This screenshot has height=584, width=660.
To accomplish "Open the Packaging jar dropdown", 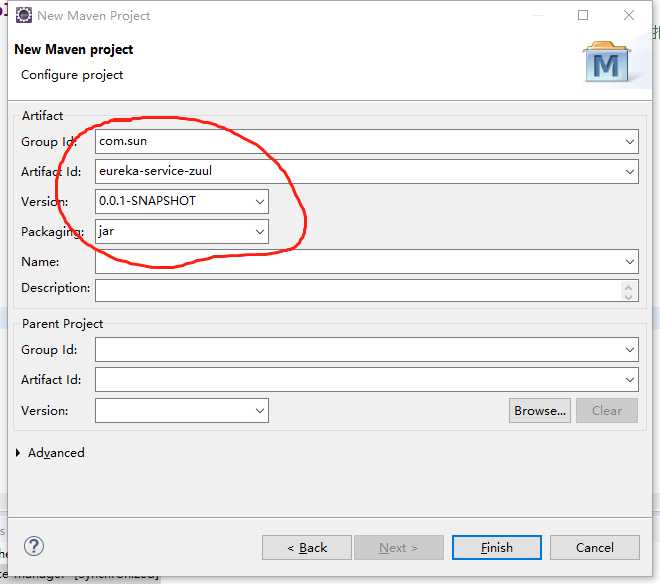I will [260, 232].
